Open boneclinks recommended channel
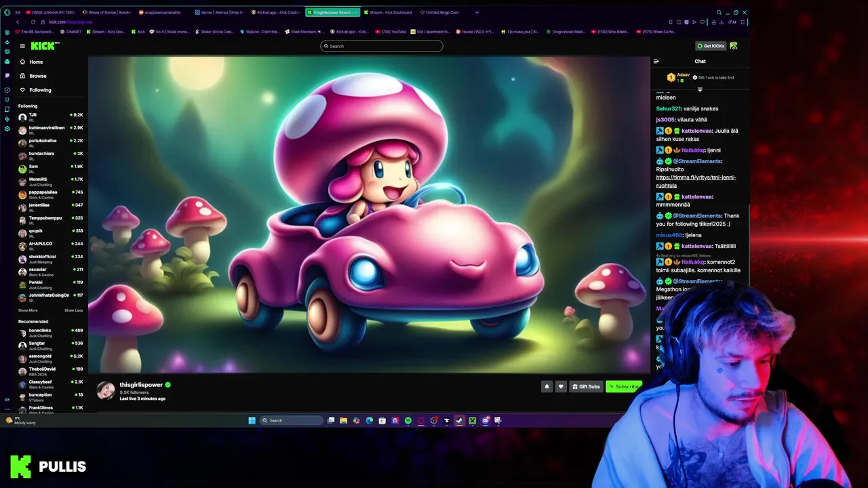Screen dimensions: 868x488 click(x=51, y=332)
